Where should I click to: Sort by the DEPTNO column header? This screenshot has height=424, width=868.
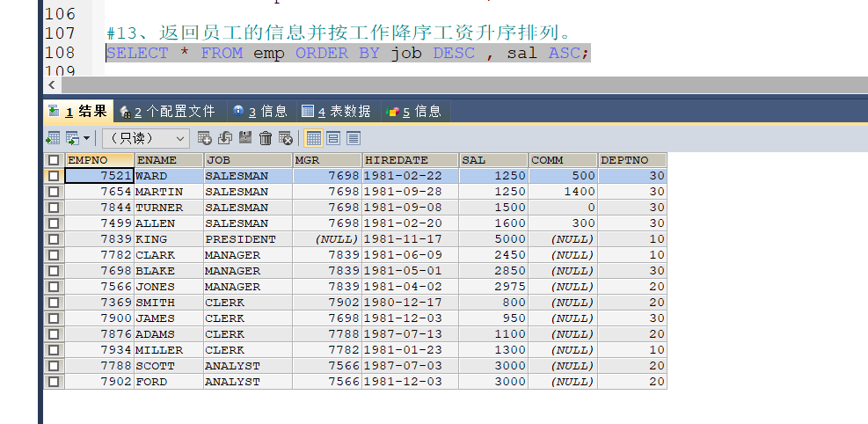(x=632, y=160)
